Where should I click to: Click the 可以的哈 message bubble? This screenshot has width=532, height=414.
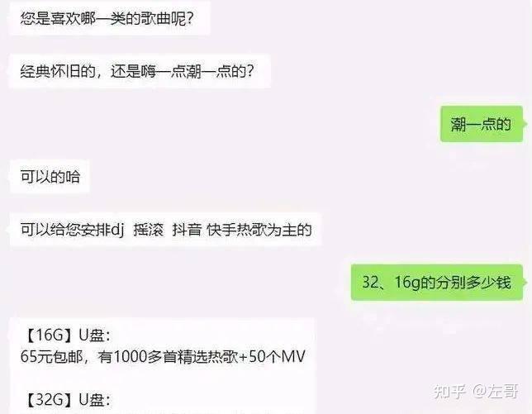pos(50,177)
